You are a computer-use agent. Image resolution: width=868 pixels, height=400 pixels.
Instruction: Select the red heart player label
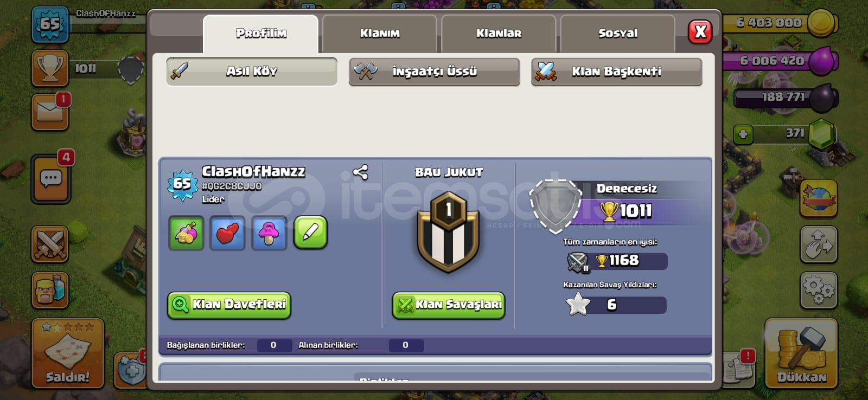click(x=227, y=233)
